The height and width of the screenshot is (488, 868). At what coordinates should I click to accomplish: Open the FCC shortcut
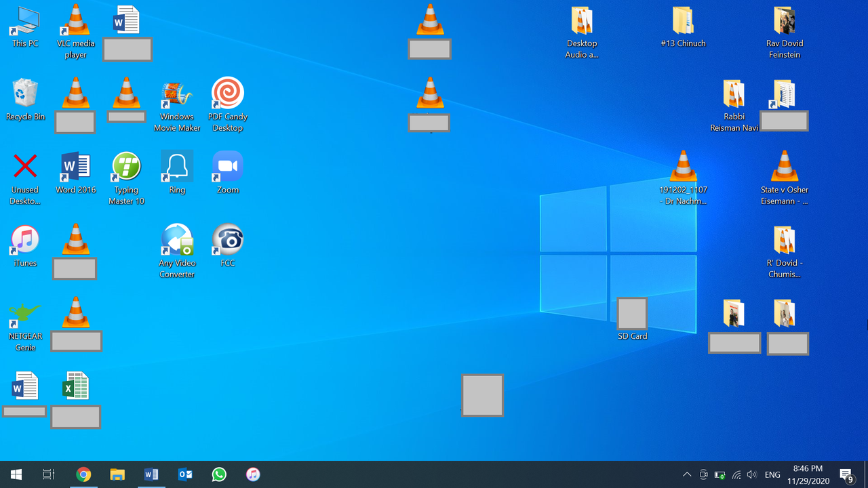tap(228, 239)
